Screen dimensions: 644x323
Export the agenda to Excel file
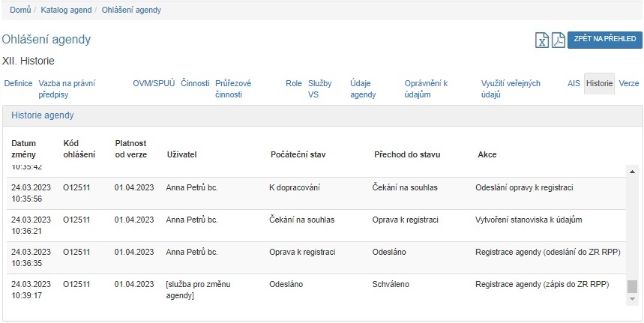click(x=541, y=40)
